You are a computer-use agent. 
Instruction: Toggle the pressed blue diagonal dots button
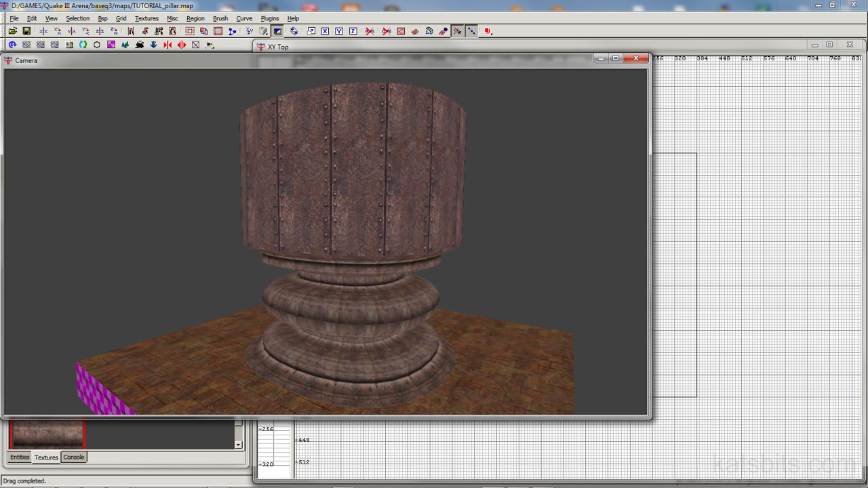(471, 31)
